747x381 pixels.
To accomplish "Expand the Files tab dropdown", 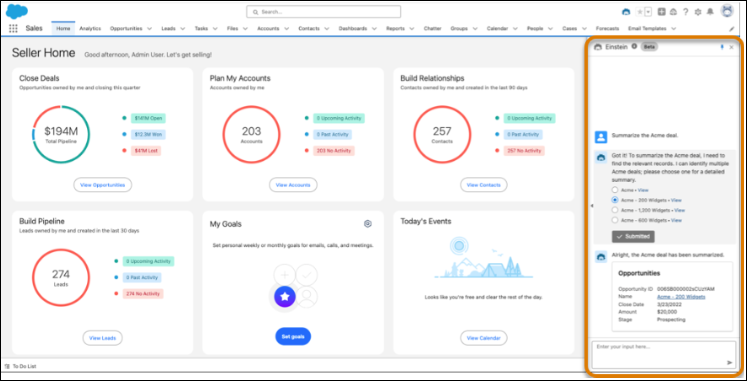I will point(245,29).
